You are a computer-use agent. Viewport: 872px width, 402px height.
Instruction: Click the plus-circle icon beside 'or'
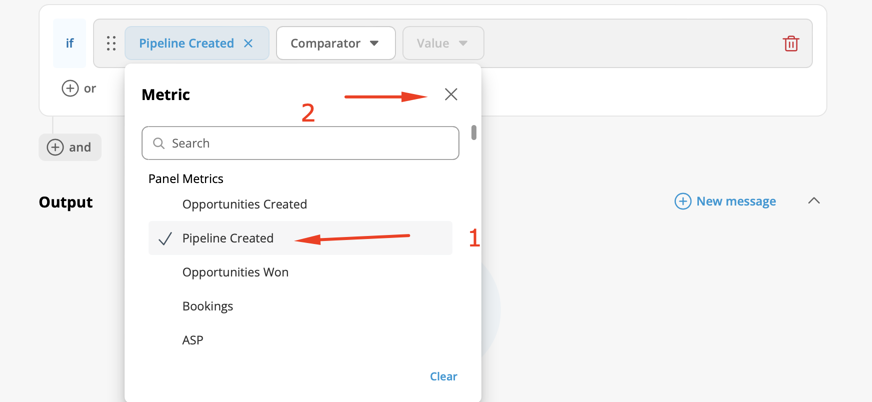click(70, 88)
